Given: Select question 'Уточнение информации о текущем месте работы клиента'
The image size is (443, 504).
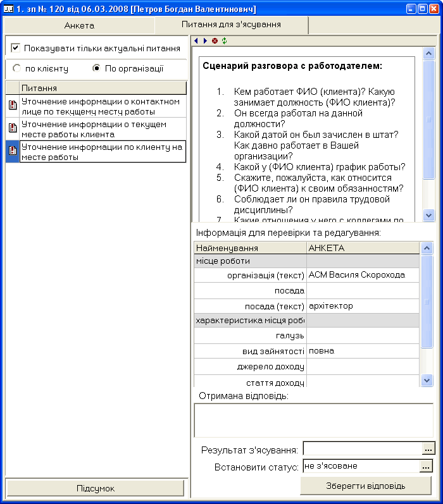Looking at the screenshot, I should click(103, 129).
